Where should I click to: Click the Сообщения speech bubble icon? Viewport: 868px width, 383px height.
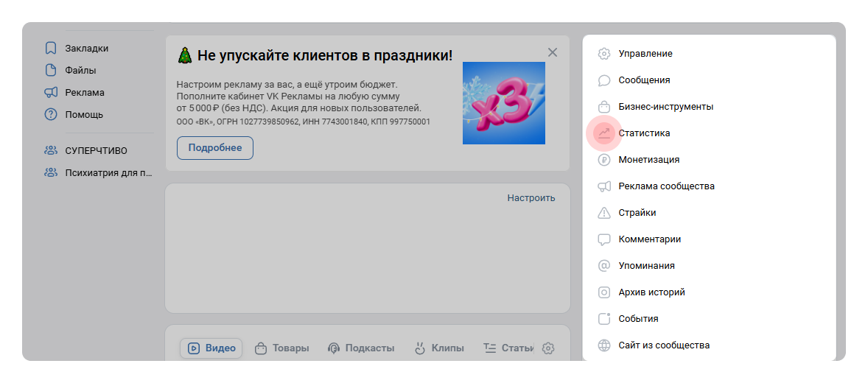pos(604,80)
